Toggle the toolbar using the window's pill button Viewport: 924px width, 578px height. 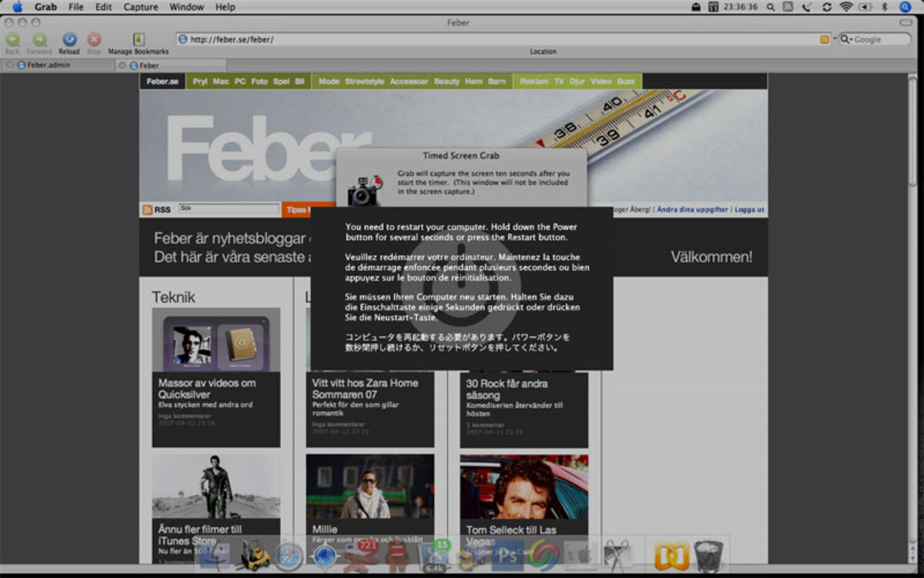tap(905, 22)
